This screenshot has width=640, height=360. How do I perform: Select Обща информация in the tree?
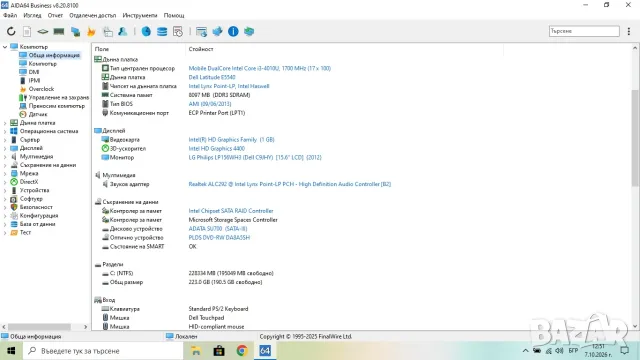54,55
